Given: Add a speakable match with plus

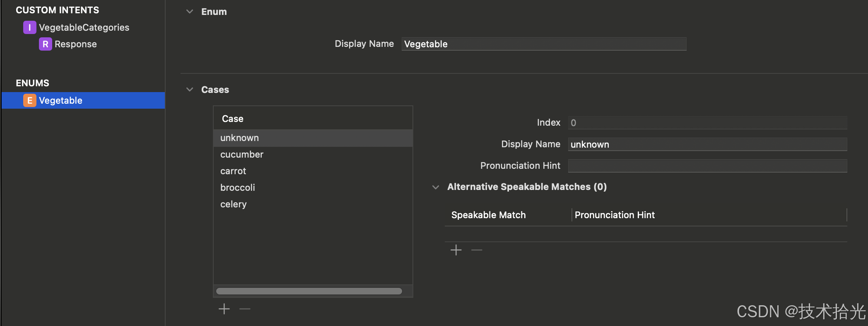Looking at the screenshot, I should [x=456, y=250].
